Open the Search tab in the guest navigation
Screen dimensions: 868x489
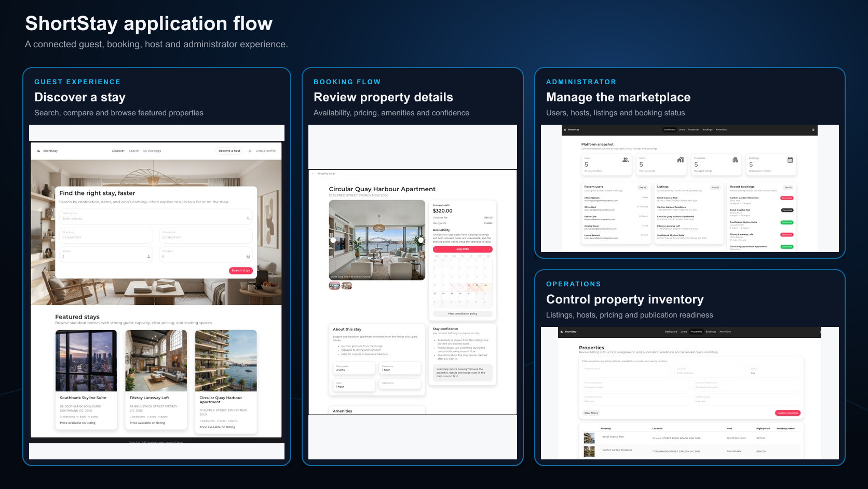pyautogui.click(x=133, y=151)
